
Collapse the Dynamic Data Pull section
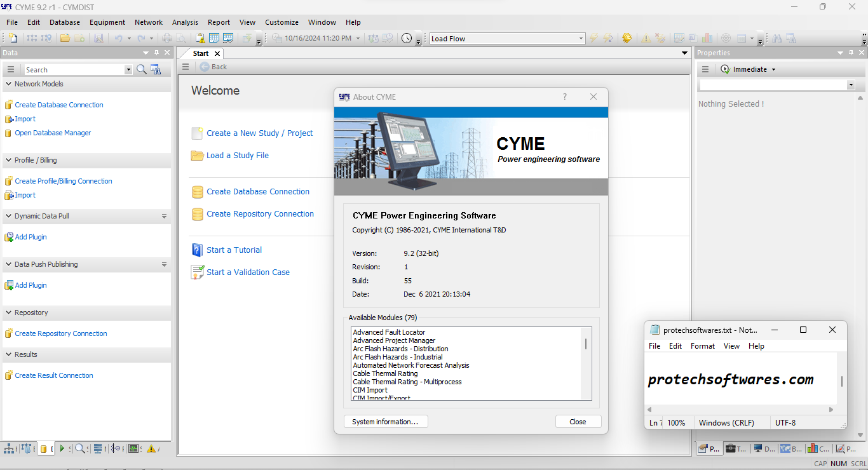click(x=8, y=216)
